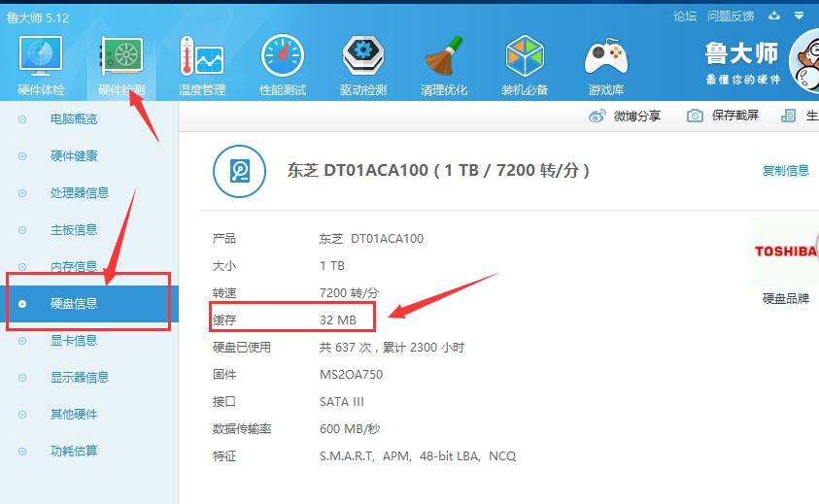Click the firmware value MS2OA750
Viewport: 819px width, 504px height.
351,375
